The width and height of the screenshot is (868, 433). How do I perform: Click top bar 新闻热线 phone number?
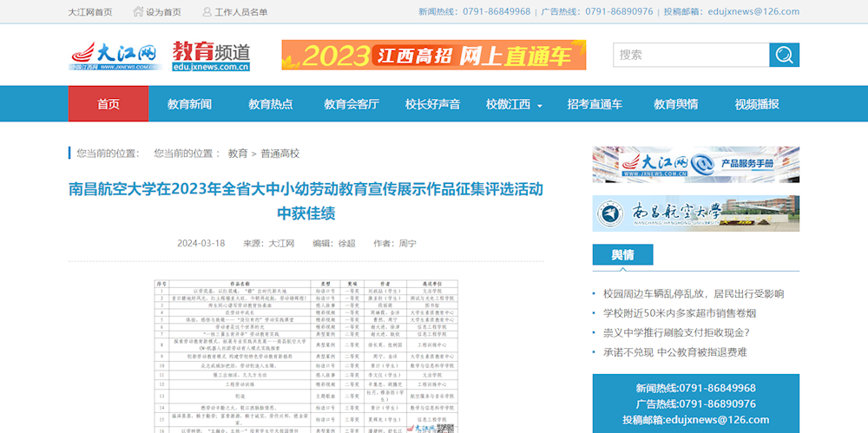coord(496,11)
